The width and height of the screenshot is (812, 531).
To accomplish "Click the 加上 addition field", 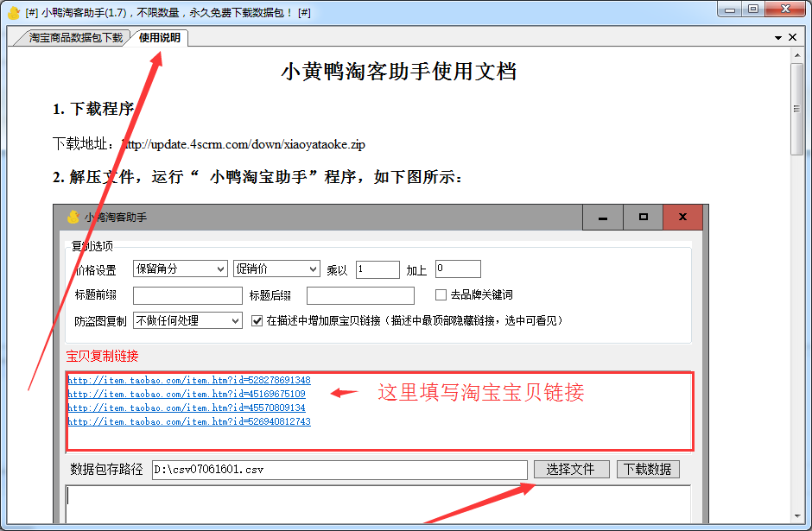I will pos(458,269).
